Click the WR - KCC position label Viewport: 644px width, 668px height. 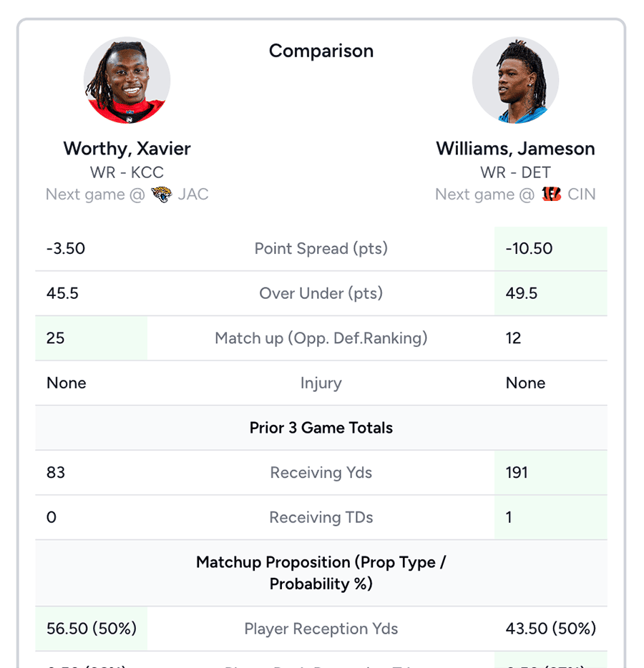click(127, 172)
